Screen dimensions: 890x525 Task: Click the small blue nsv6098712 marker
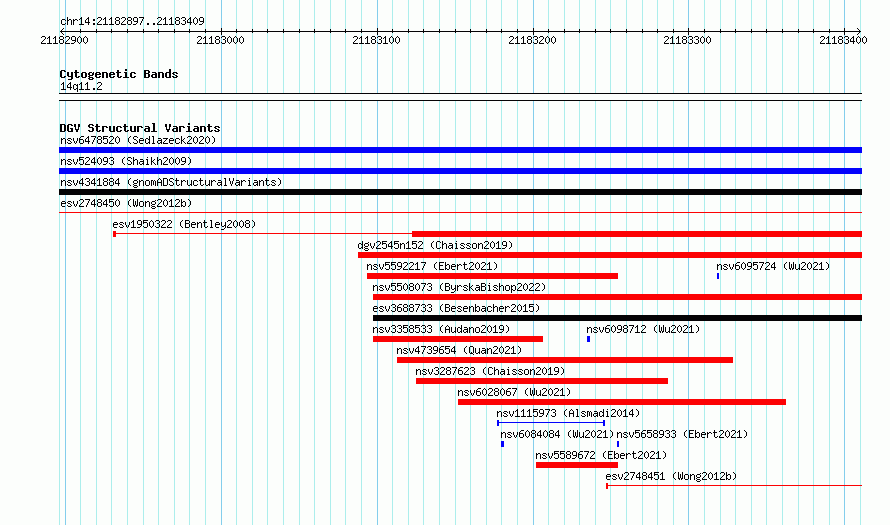[589, 339]
